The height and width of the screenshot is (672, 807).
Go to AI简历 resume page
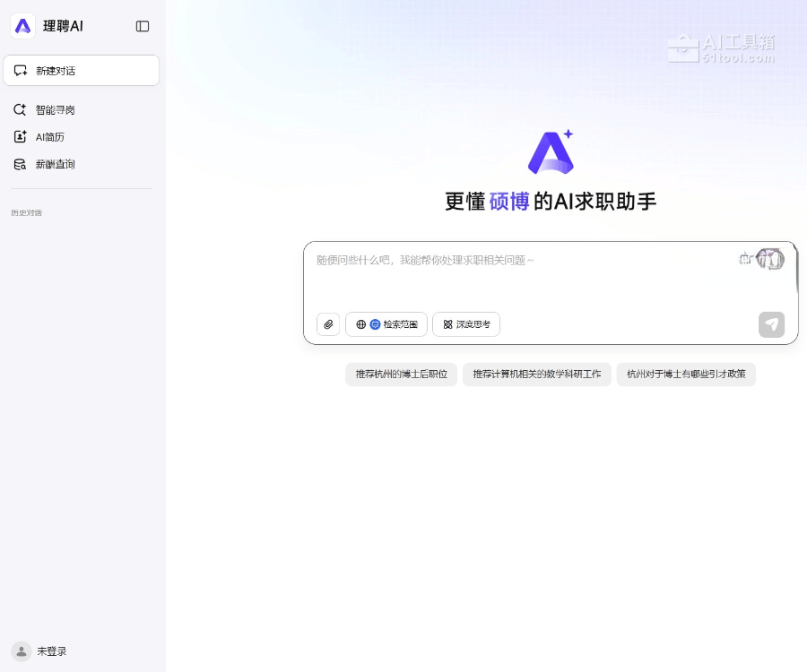click(x=49, y=137)
